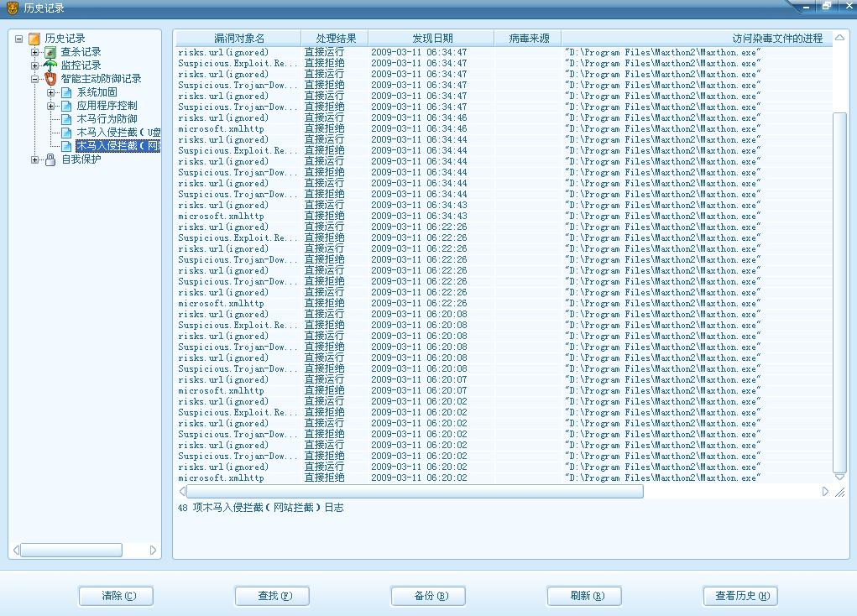The image size is (857, 616).
Task: Sort by 处理结果 column header
Action: click(335, 39)
